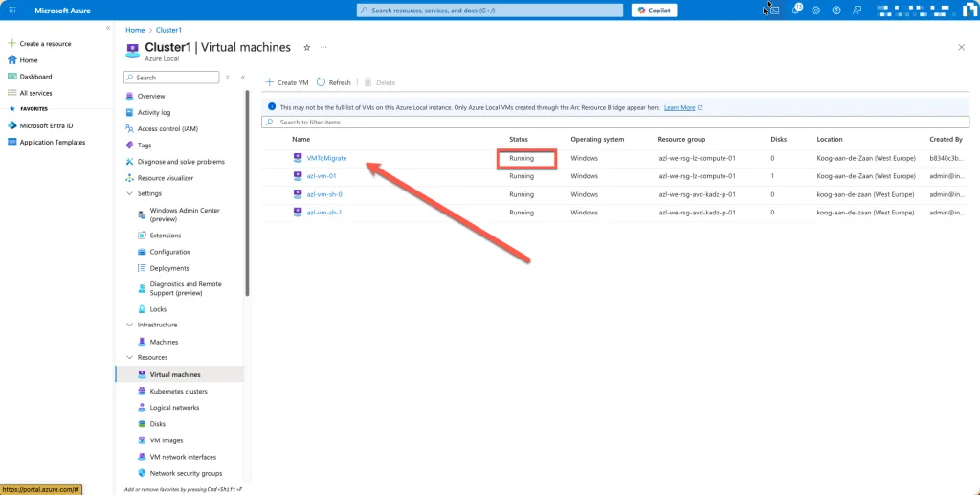Open the notifications bell
The image size is (980, 495).
tap(794, 10)
